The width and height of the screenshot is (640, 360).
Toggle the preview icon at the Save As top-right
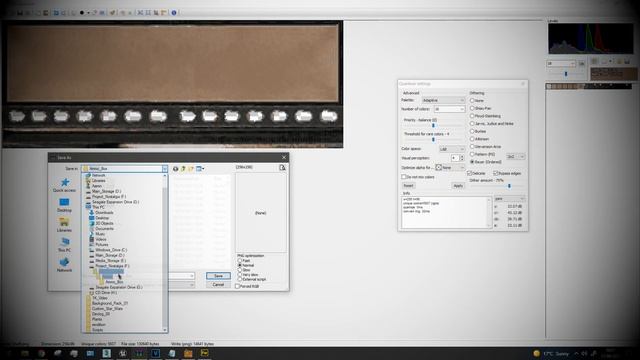click(x=282, y=168)
